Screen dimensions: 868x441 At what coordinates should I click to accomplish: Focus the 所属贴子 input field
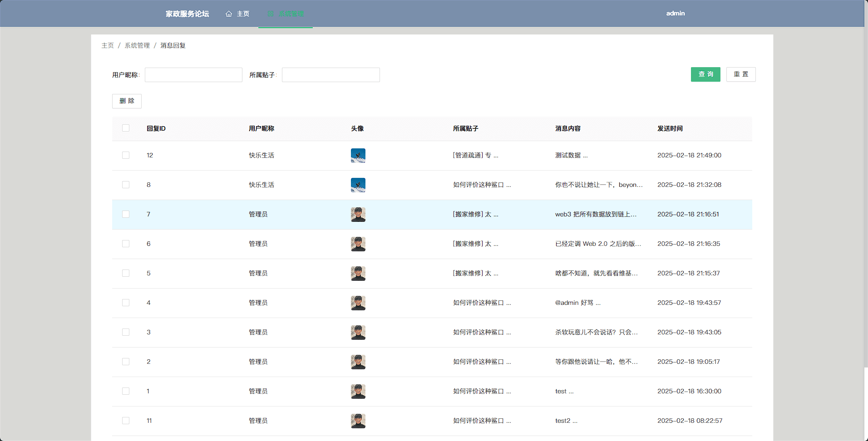330,75
